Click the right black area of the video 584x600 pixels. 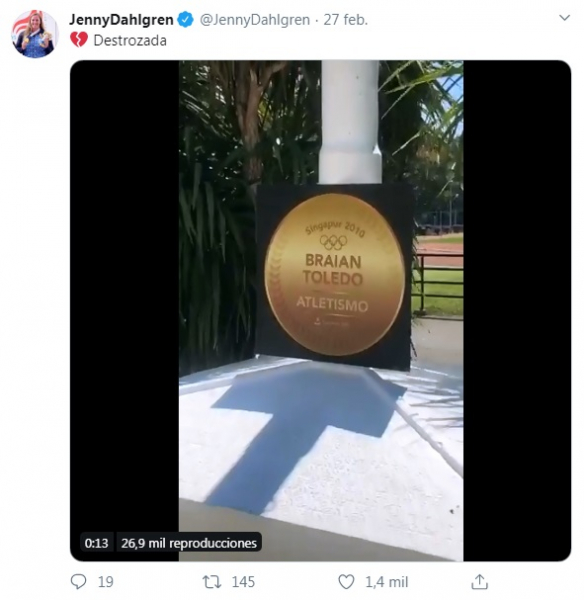point(517,310)
